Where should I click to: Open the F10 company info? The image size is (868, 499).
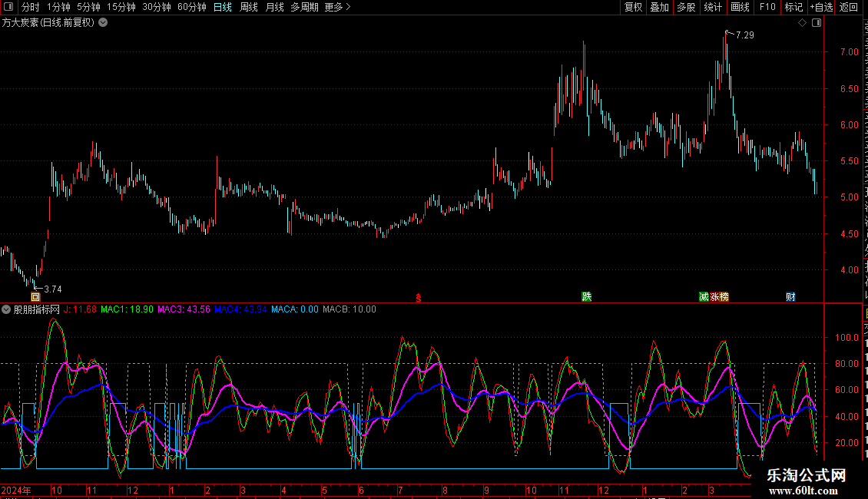coord(767,7)
